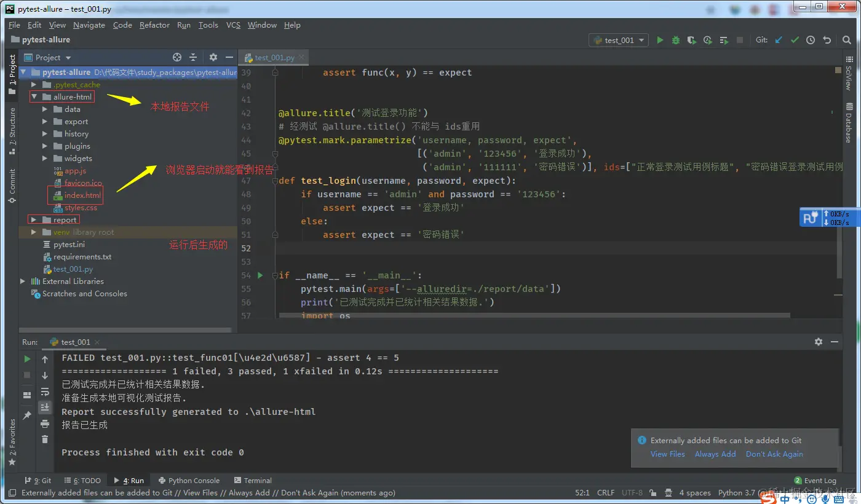
Task: Hide the Run panel with minus icon
Action: [x=835, y=342]
